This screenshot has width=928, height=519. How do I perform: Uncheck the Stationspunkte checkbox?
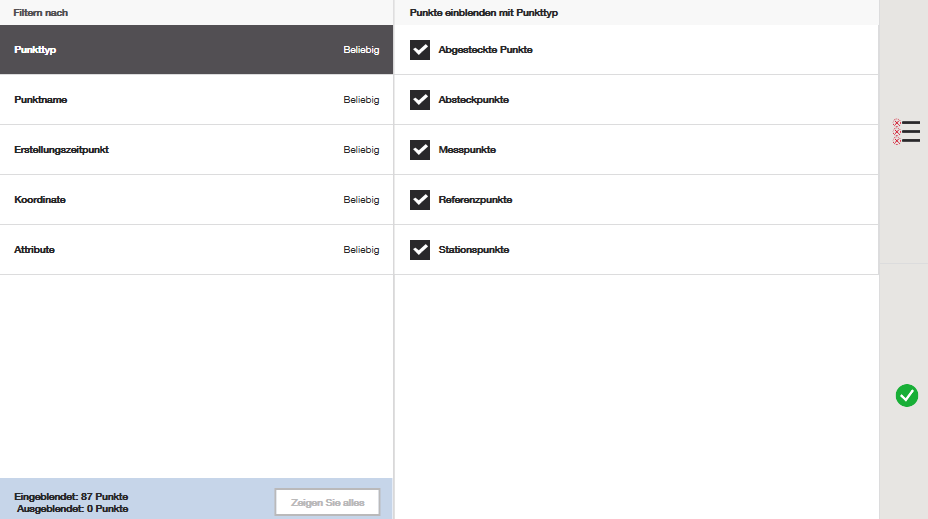pos(420,250)
